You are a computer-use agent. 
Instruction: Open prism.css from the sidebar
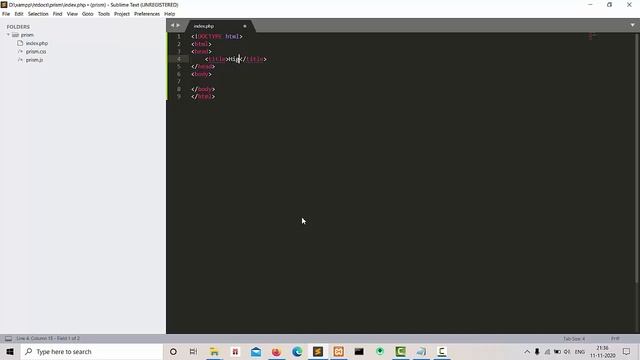tap(36, 51)
